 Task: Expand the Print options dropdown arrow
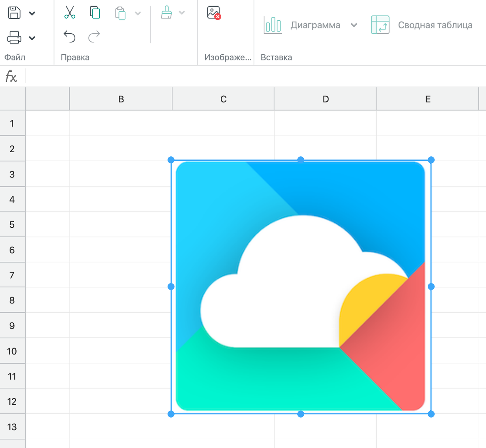point(32,38)
